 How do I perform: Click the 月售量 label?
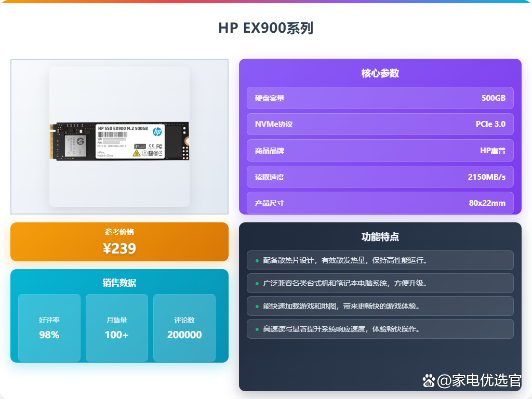117,320
